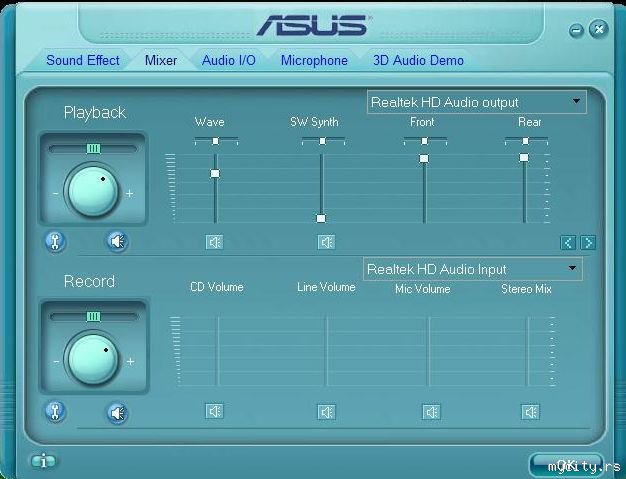Click the Record master volume knob

[x=92, y=359]
